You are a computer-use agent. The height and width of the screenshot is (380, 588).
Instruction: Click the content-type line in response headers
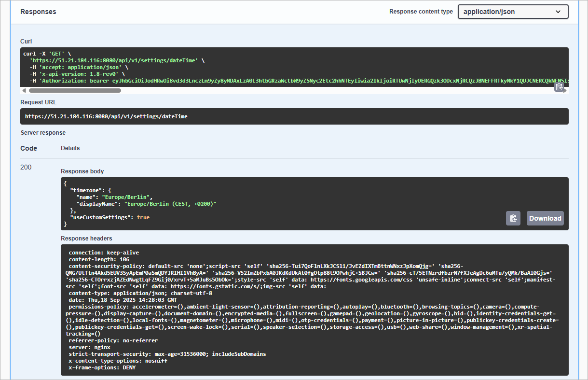[140, 293]
